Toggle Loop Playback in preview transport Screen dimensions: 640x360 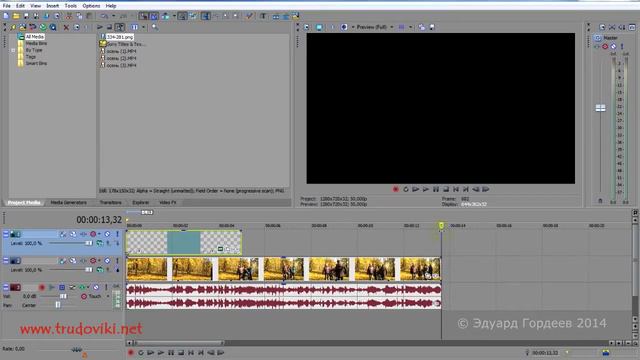pyautogui.click(x=406, y=189)
